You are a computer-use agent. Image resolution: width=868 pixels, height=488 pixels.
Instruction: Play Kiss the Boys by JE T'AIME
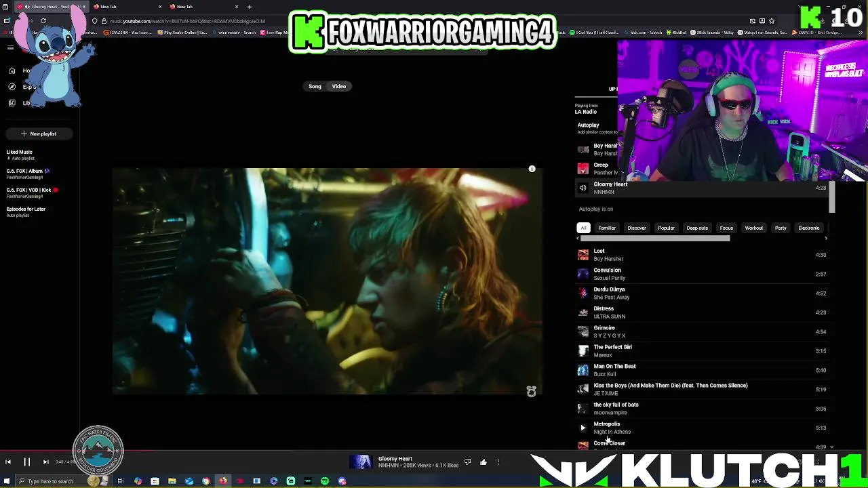point(702,389)
